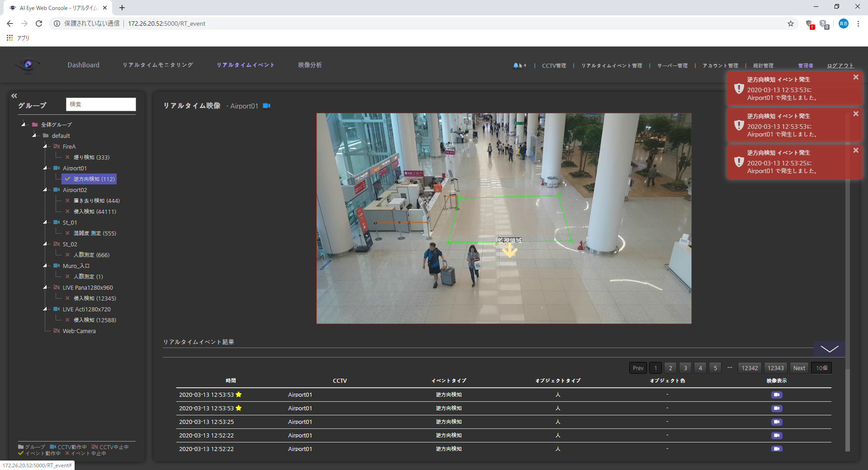This screenshot has width=868, height=470.
Task: Switch to 映像分析 tab
Action: (x=310, y=65)
